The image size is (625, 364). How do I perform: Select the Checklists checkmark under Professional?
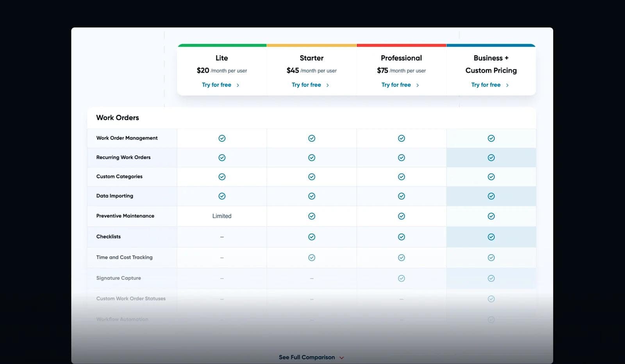402,237
